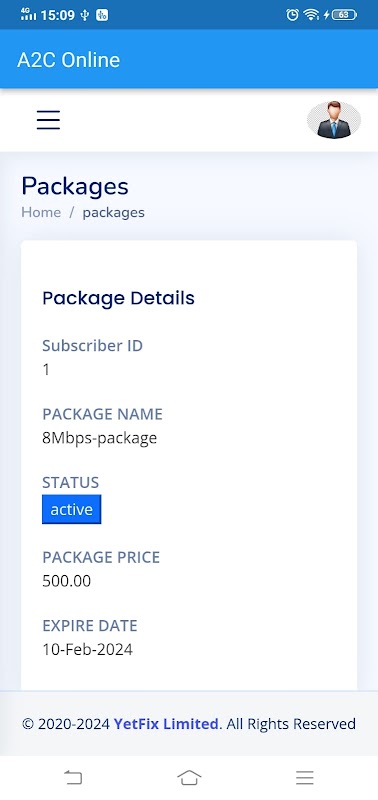Open the YetFix Limited link
Viewport: 378px width, 800px height.
point(166,723)
